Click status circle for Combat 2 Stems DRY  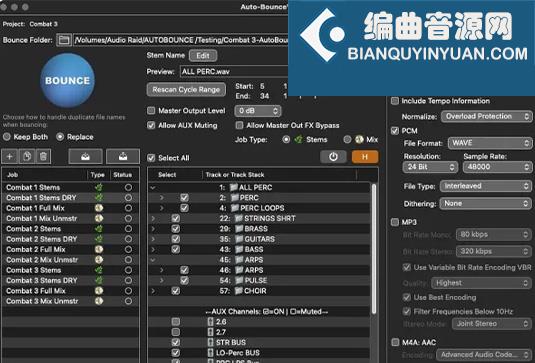[128, 239]
